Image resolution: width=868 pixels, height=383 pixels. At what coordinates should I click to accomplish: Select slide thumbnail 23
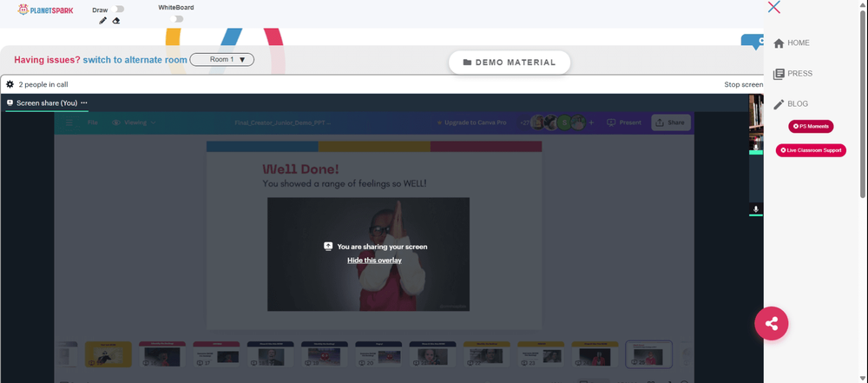[x=541, y=354]
